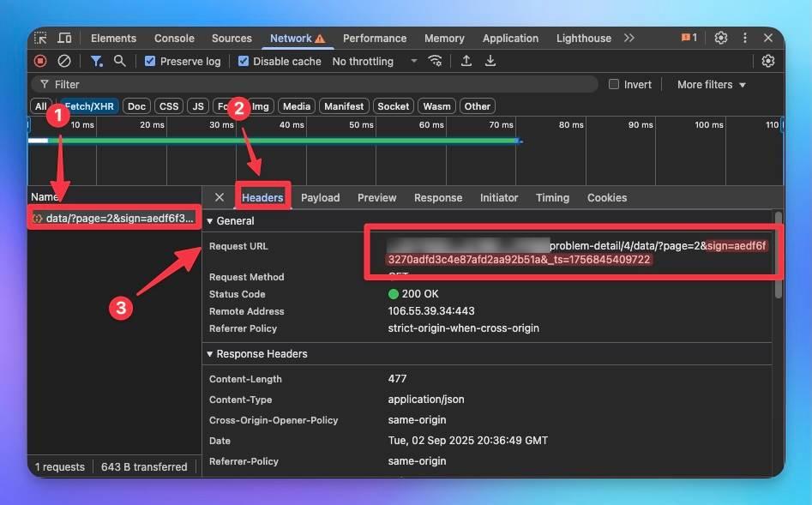Open the Network panel settings gear
812x505 pixels.
point(768,61)
